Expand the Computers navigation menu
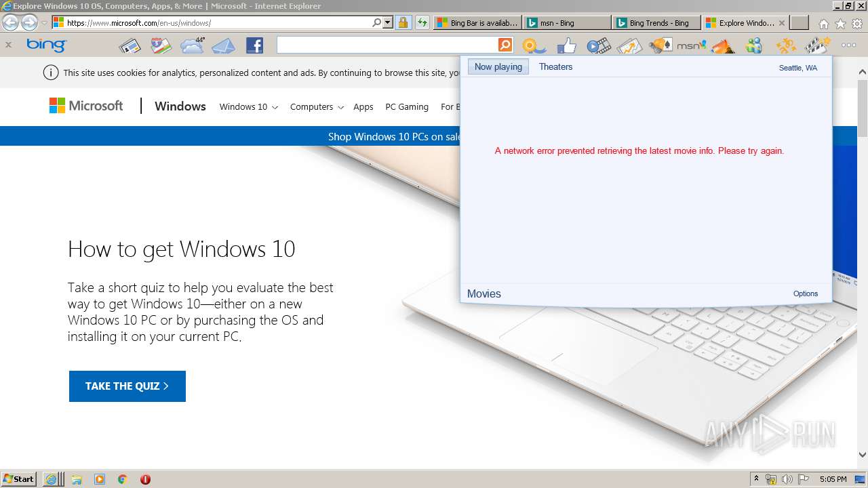The image size is (868, 488). click(x=317, y=106)
